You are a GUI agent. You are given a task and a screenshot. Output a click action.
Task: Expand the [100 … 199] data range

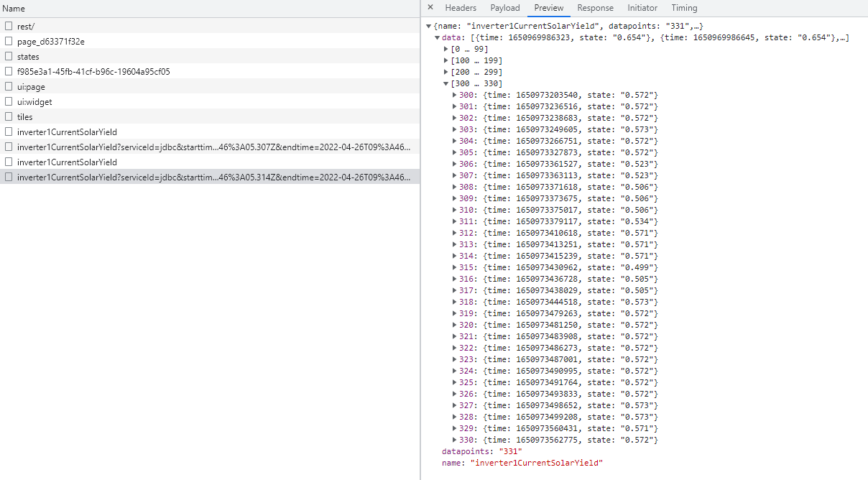(446, 60)
